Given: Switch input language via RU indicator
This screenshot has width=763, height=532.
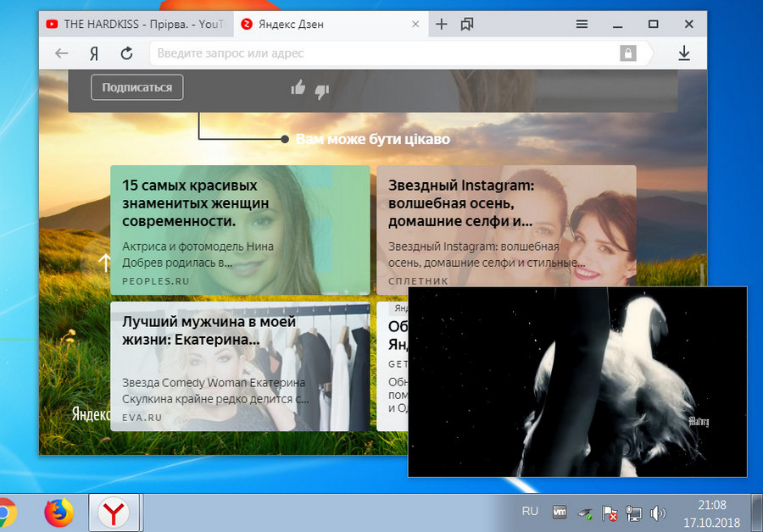Looking at the screenshot, I should click(x=530, y=512).
